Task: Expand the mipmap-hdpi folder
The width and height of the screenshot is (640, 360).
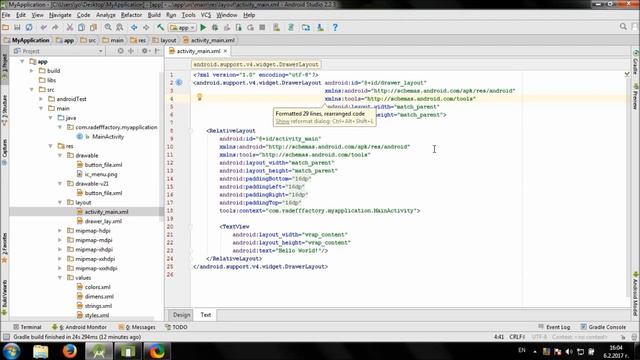Action: [60, 231]
